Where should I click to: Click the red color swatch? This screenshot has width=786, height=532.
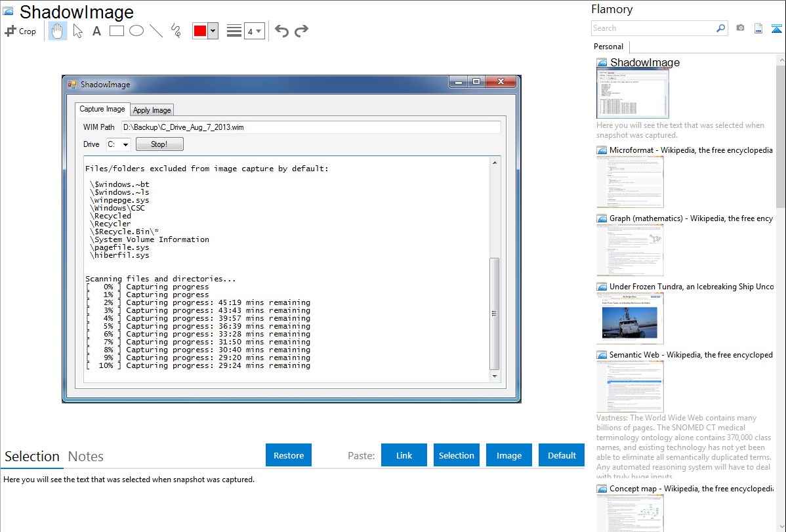[200, 31]
